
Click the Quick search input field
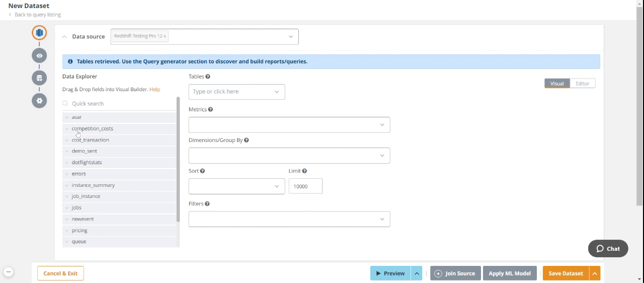click(121, 104)
